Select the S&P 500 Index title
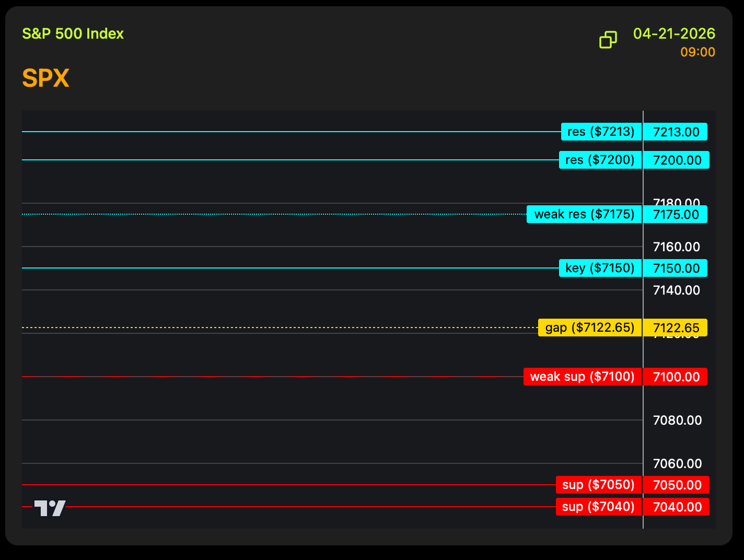Image resolution: width=744 pixels, height=560 pixels. (x=73, y=33)
